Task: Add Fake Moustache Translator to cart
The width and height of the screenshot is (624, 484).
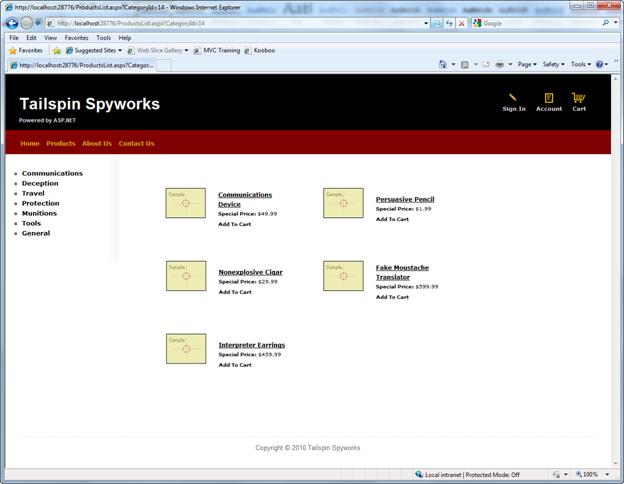Action: pos(392,297)
